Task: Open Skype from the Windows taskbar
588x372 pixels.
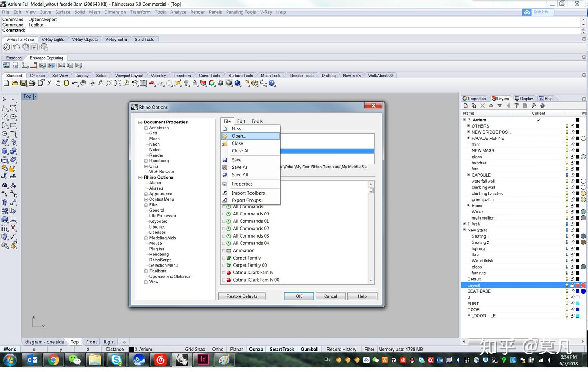Action: coord(117,360)
